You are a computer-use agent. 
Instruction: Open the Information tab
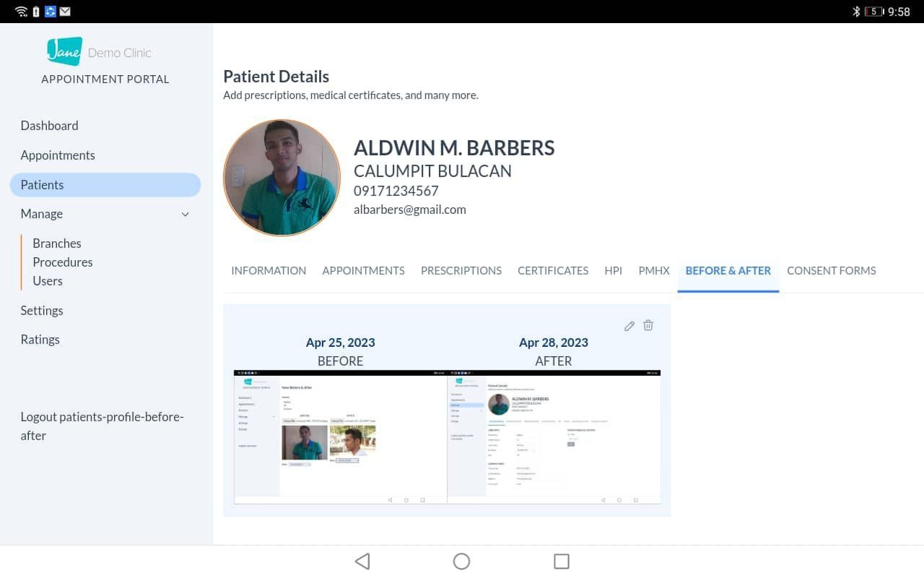coord(269,271)
